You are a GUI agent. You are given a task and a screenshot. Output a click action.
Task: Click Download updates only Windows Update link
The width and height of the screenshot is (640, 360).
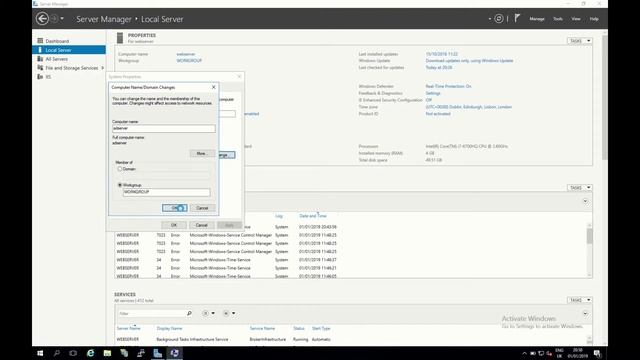click(x=469, y=61)
